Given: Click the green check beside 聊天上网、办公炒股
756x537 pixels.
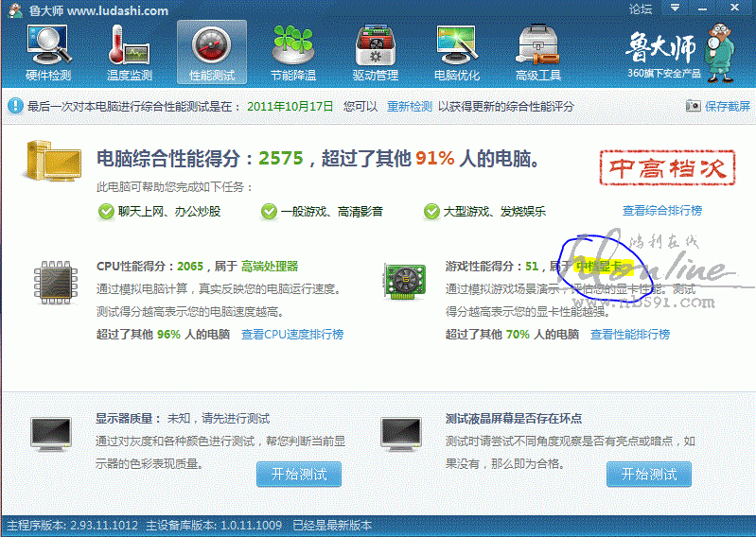Looking at the screenshot, I should pyautogui.click(x=106, y=212).
